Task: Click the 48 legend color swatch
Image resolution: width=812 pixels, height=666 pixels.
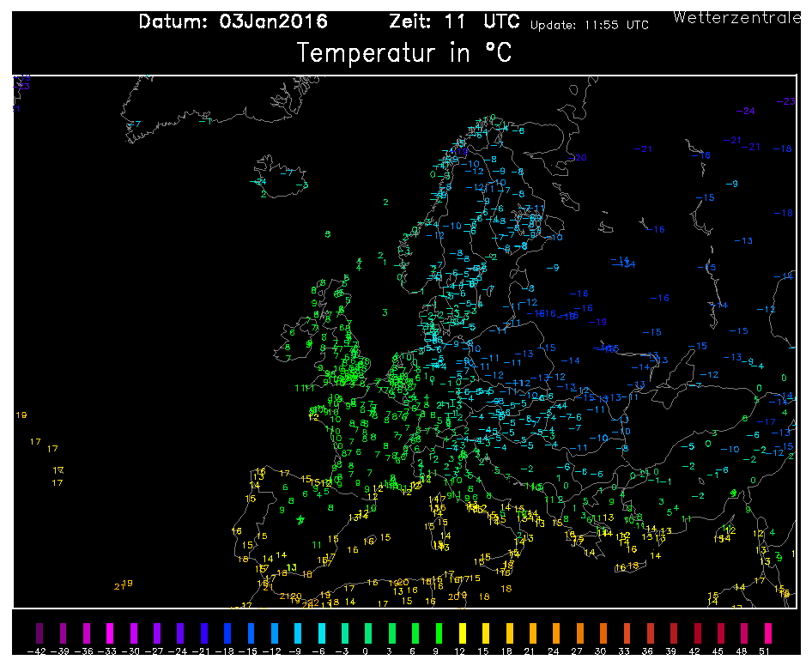Action: [744, 633]
